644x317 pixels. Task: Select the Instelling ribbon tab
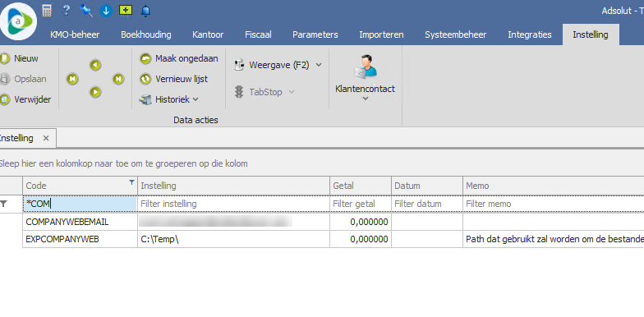(591, 34)
